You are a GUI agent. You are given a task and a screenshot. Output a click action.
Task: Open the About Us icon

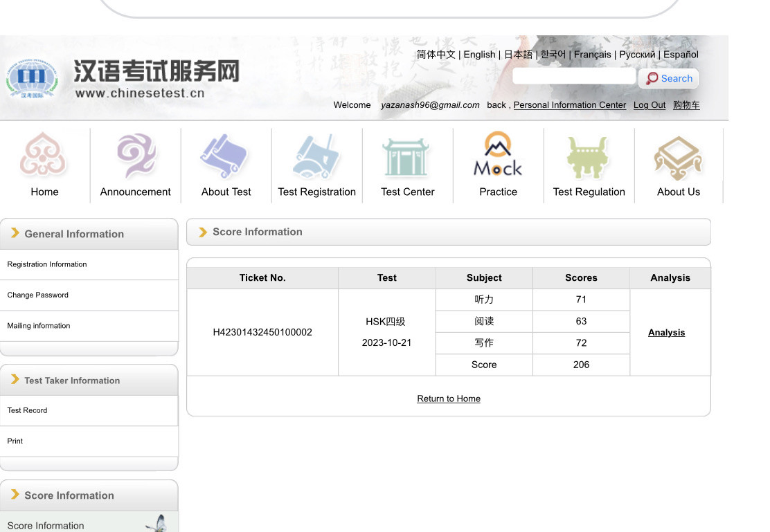click(678, 156)
